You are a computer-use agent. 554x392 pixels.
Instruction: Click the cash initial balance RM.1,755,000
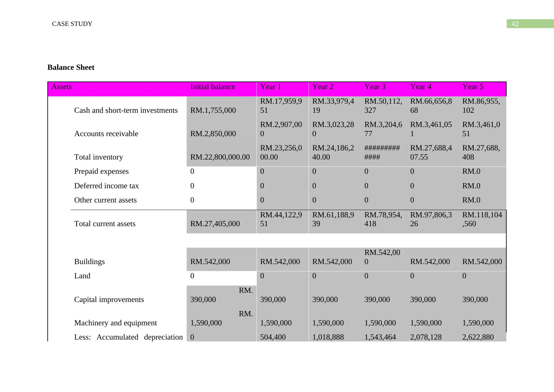point(213,110)
